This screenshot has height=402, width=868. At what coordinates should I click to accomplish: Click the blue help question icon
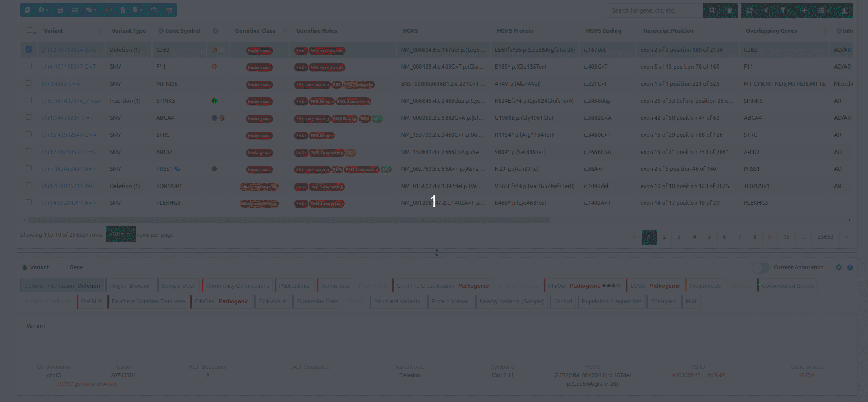pyautogui.click(x=850, y=267)
